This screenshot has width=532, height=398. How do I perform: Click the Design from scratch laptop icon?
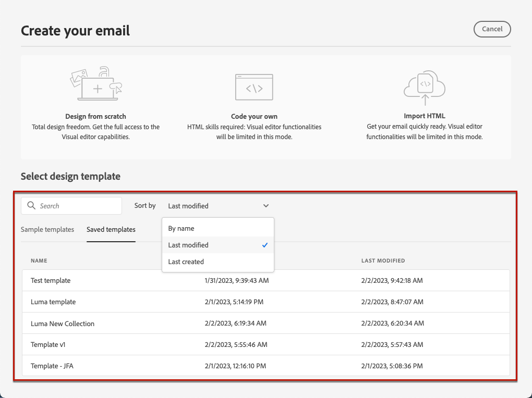coord(96,84)
